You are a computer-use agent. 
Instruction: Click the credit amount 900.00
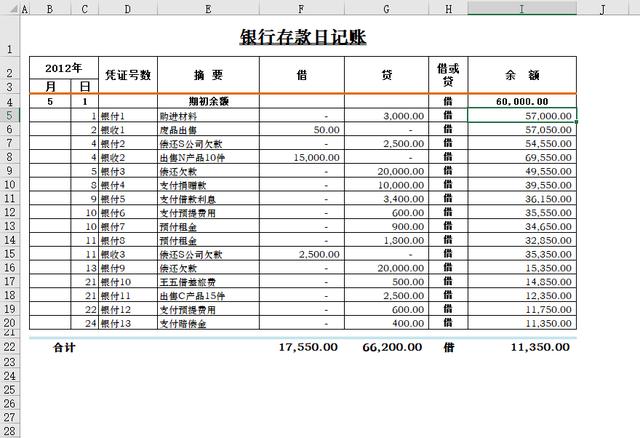pyautogui.click(x=386, y=227)
